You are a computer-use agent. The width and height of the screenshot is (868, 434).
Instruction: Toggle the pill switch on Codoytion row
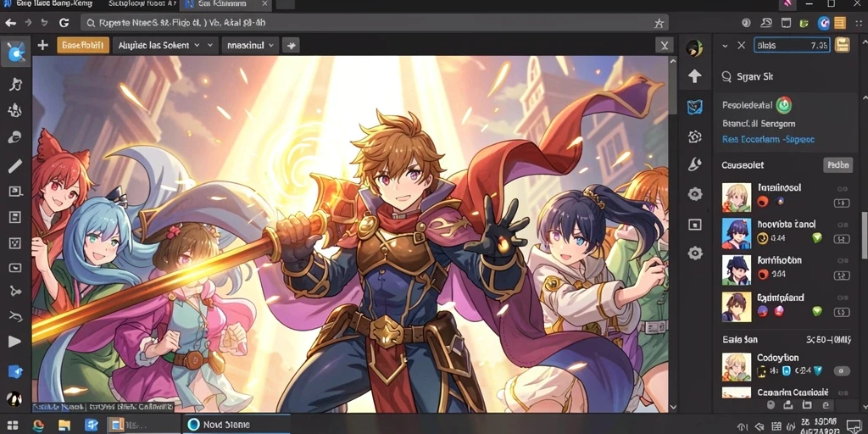[842, 371]
